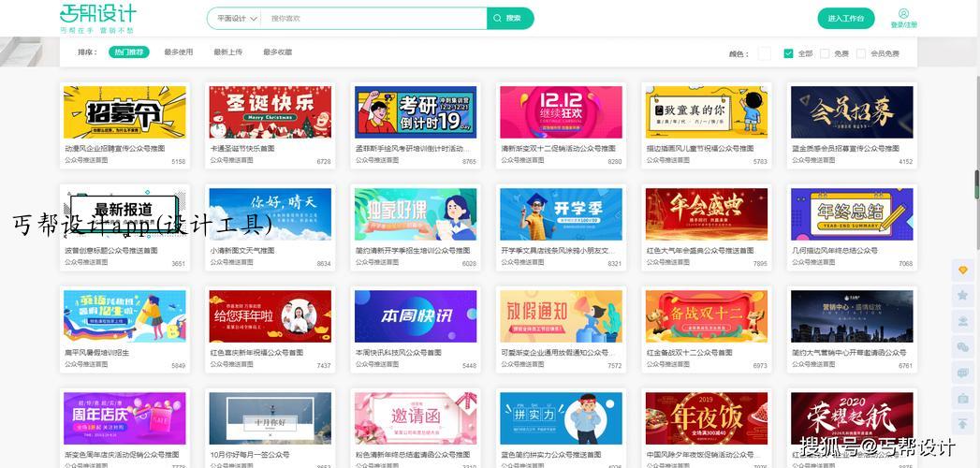Click the title 小清新图文天气推图
Viewport: 980px width, 468px height.
242,251
